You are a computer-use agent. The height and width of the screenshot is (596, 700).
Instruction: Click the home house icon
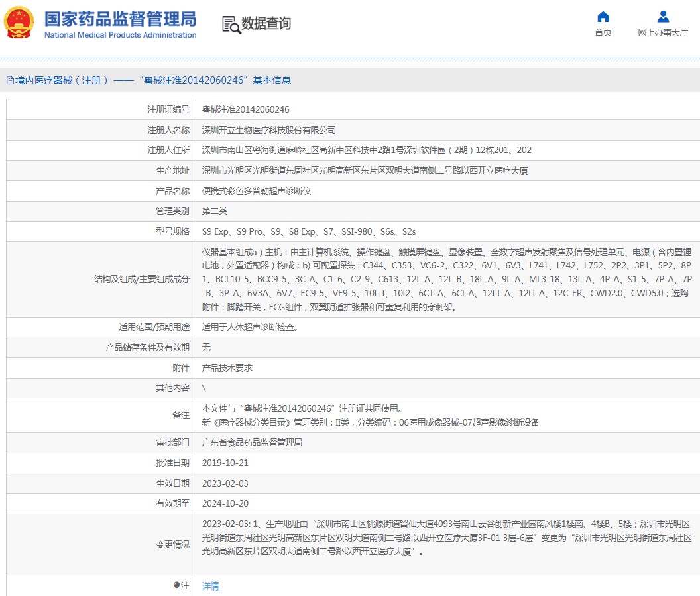(603, 17)
